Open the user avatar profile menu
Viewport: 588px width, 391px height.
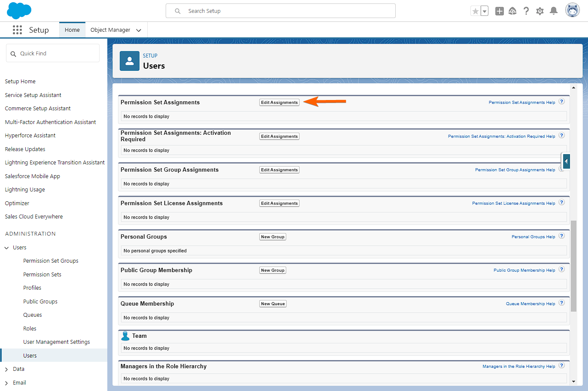point(572,10)
